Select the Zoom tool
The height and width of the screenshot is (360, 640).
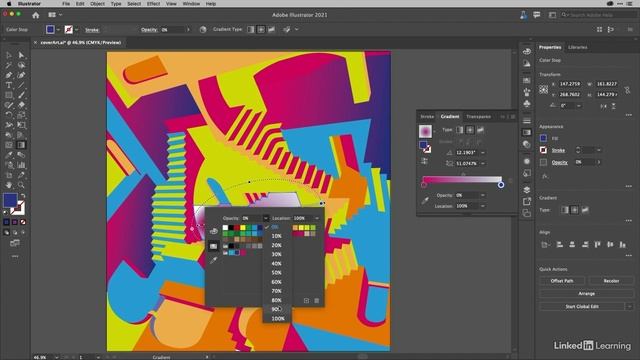click(21, 185)
